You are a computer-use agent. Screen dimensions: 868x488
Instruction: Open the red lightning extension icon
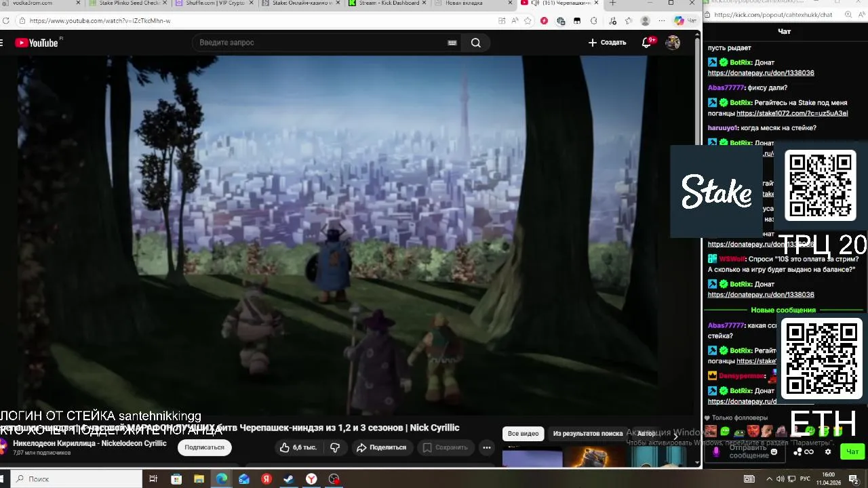[544, 21]
